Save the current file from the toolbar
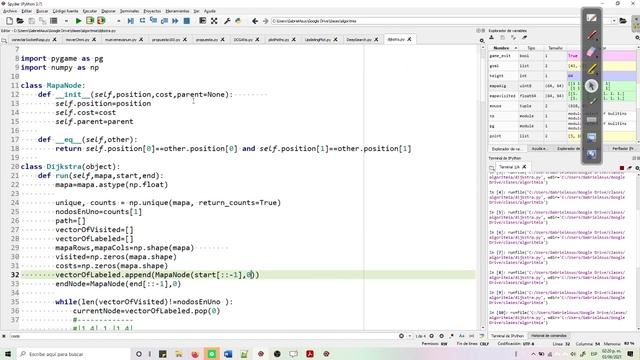This screenshot has width=640, height=360. 31,21
